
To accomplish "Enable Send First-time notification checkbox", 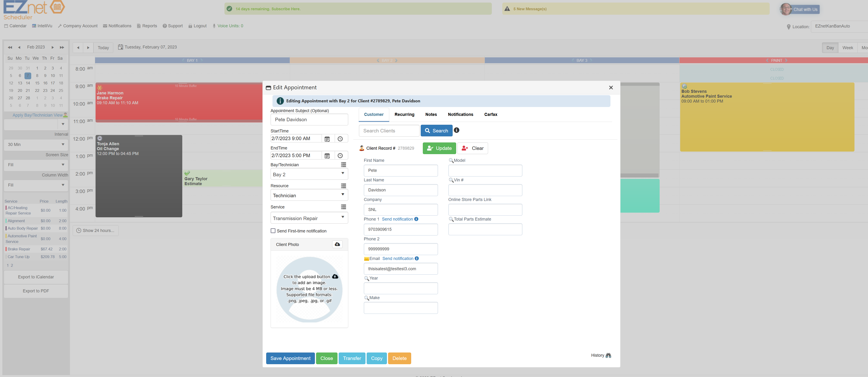I will (x=273, y=231).
